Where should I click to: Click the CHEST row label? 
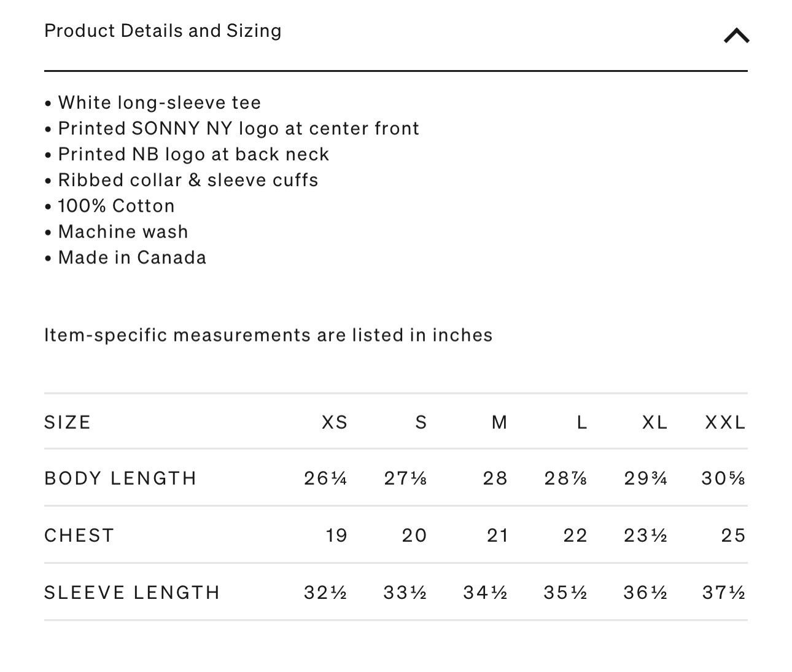click(x=79, y=535)
